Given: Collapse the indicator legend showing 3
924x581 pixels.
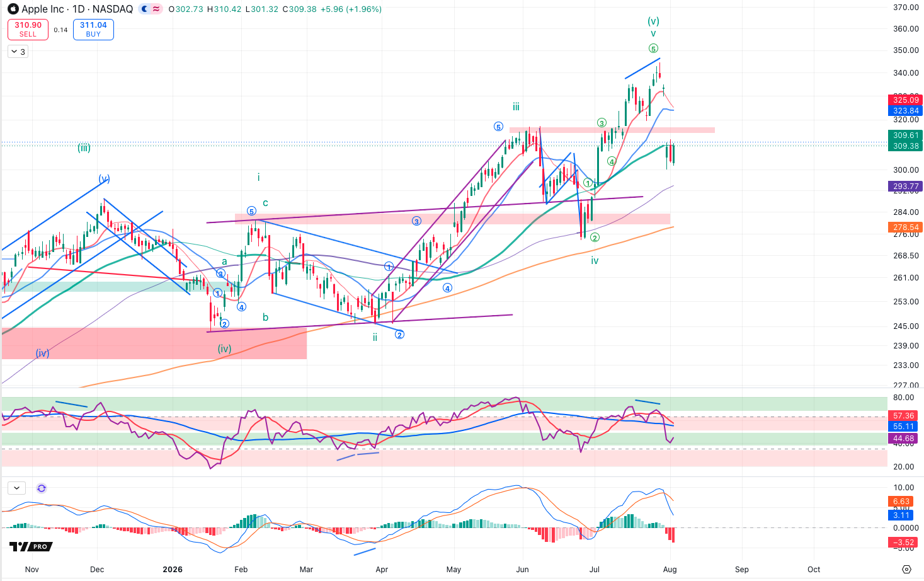Looking at the screenshot, I should point(18,52).
